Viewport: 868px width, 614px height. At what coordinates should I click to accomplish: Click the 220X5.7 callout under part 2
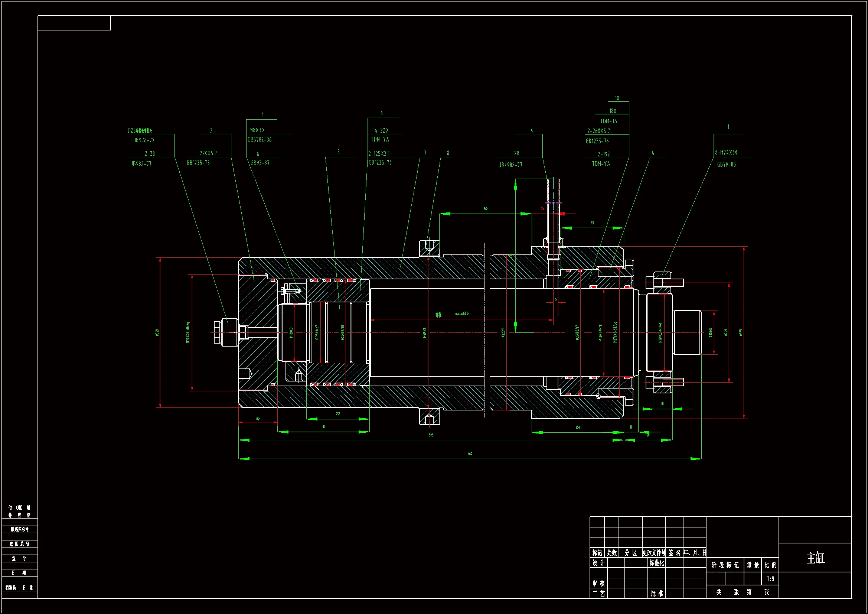point(208,153)
